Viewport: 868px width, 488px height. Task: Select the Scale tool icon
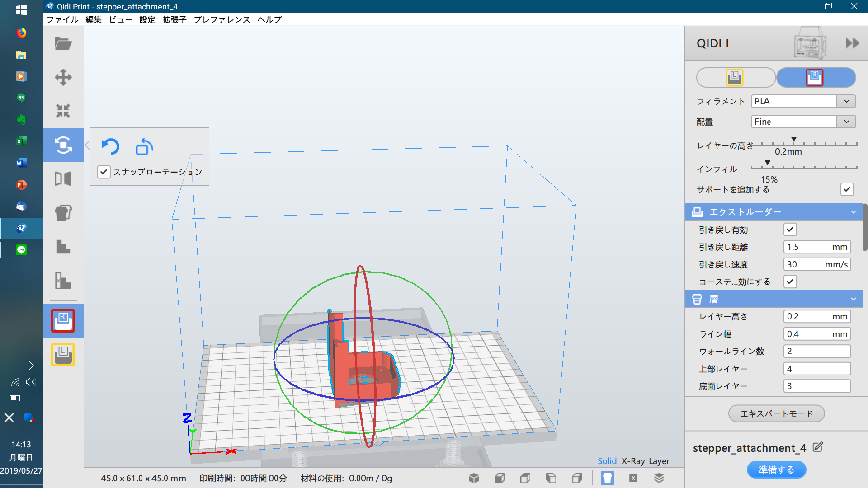[63, 111]
